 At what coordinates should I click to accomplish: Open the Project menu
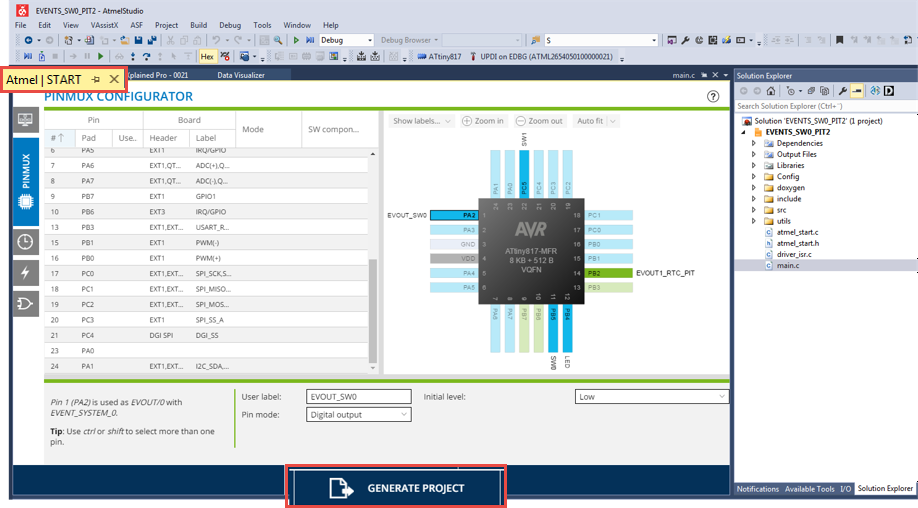pyautogui.click(x=166, y=25)
